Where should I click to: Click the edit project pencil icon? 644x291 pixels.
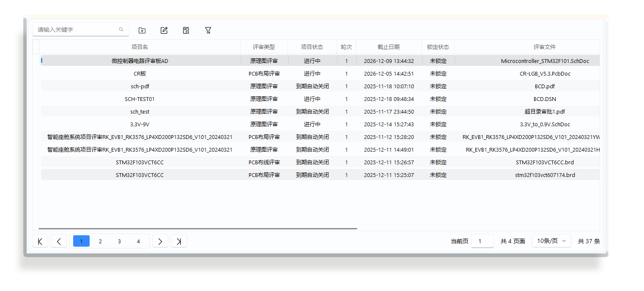tap(164, 30)
